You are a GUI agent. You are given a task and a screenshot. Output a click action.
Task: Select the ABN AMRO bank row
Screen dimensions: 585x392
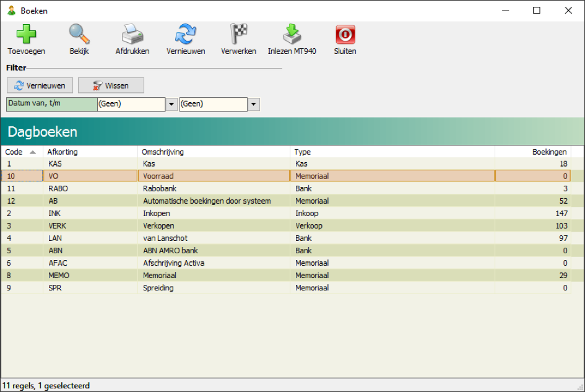click(x=286, y=251)
